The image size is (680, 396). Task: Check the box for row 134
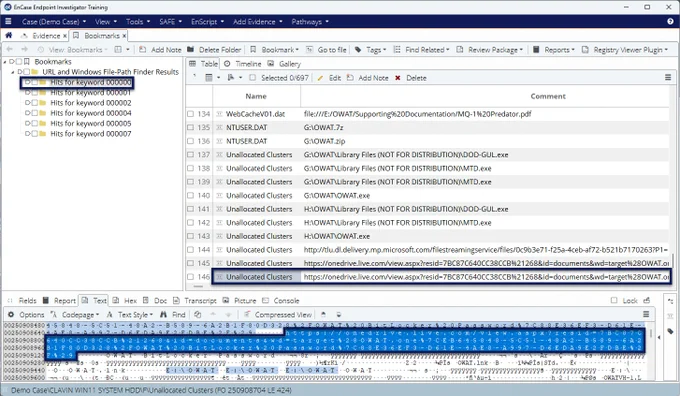tap(190, 114)
